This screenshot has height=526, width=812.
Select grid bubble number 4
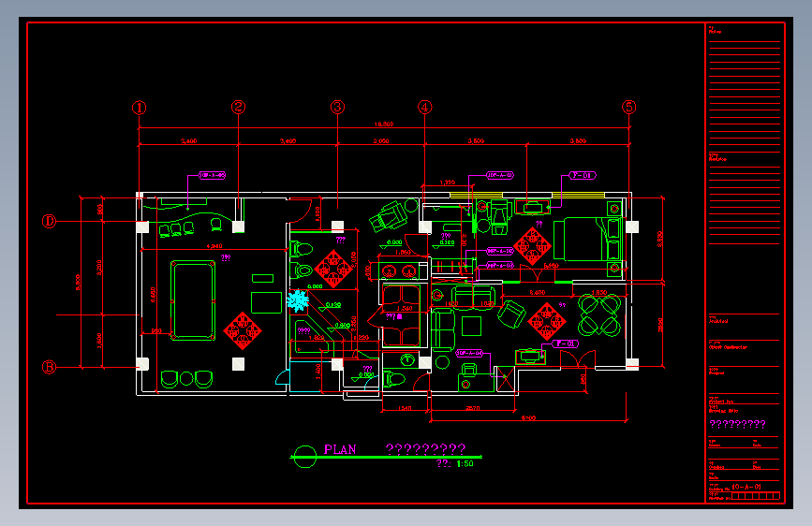tap(425, 108)
